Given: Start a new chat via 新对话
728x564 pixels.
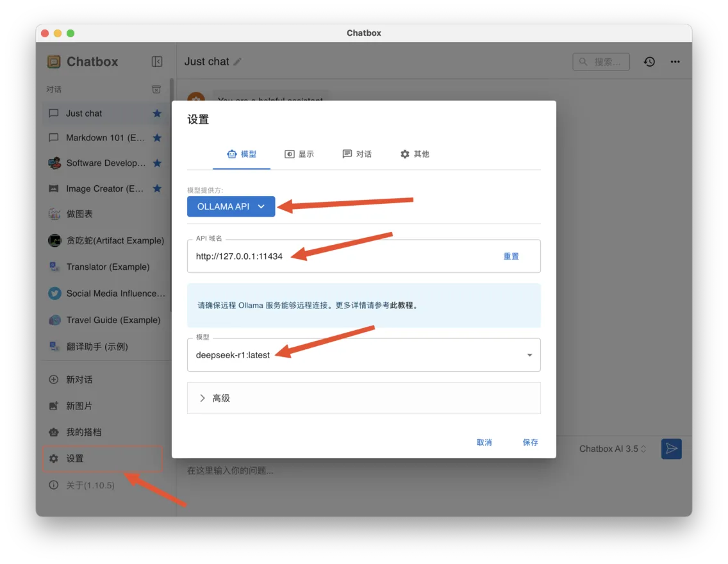Looking at the screenshot, I should click(79, 379).
